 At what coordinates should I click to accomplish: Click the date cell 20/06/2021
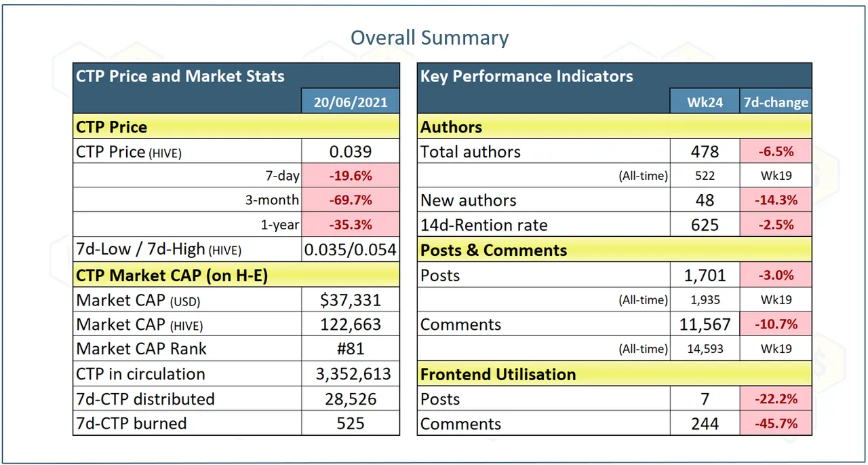[351, 103]
